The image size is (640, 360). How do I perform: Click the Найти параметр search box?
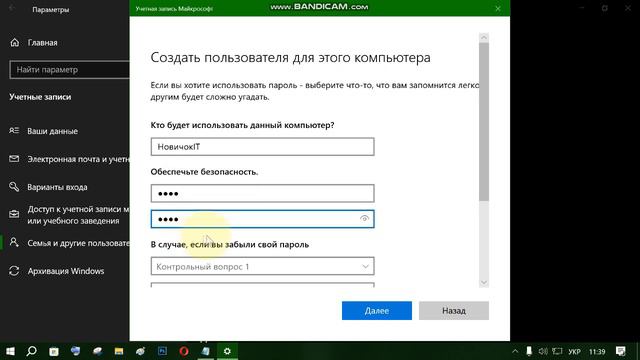69,70
